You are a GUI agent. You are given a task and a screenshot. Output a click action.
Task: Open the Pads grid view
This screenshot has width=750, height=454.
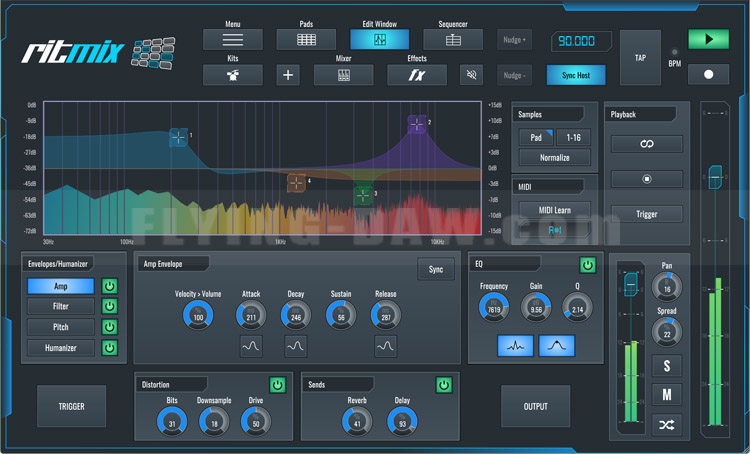click(306, 39)
